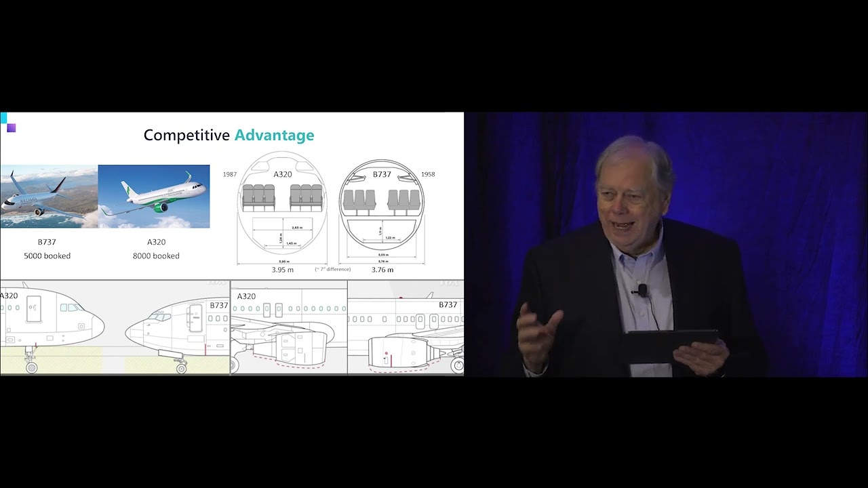Click the '5000 booked' text

click(47, 256)
